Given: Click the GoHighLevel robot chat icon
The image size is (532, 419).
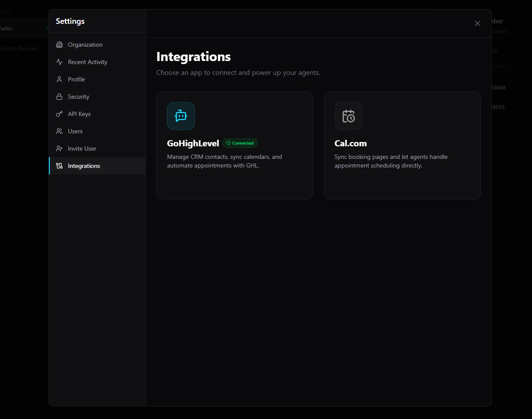Looking at the screenshot, I should click(181, 116).
